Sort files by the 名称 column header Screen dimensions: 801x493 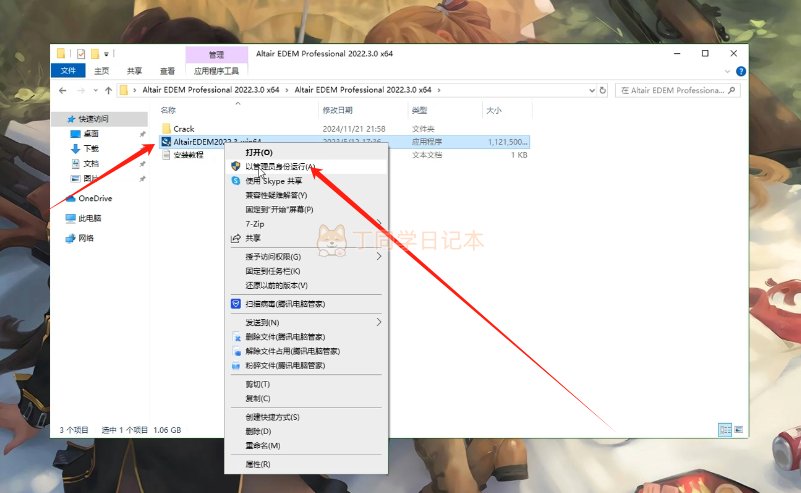168,110
